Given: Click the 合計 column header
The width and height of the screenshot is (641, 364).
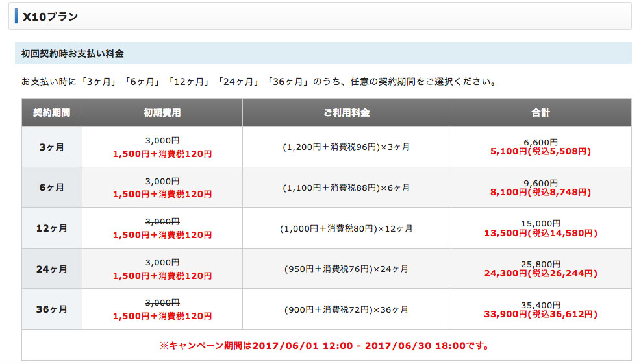Looking at the screenshot, I should click(541, 112).
